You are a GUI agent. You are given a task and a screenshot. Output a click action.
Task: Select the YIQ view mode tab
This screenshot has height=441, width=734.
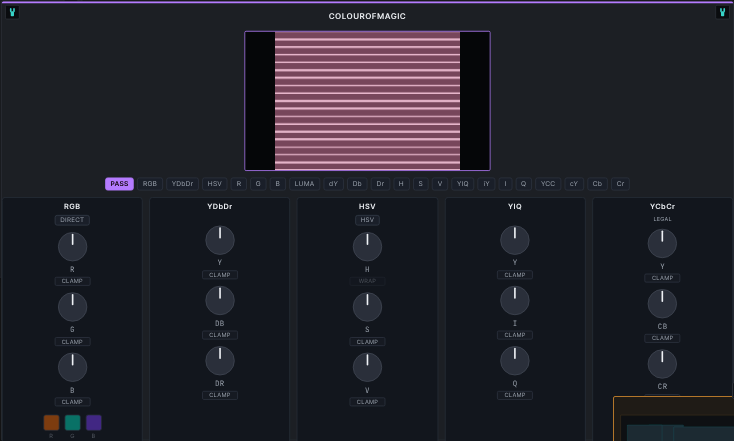click(x=462, y=184)
